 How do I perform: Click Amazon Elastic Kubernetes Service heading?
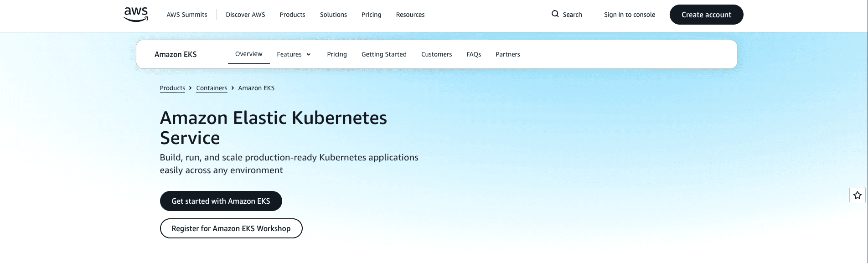point(274,128)
